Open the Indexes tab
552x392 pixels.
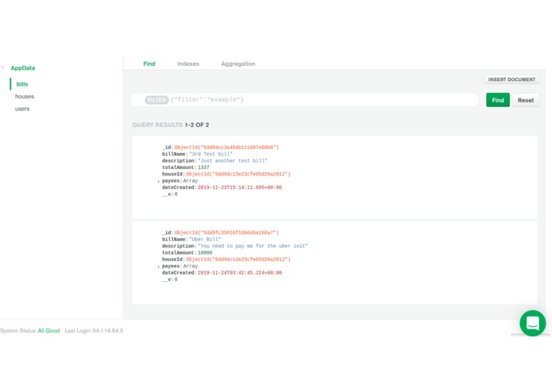tap(188, 63)
